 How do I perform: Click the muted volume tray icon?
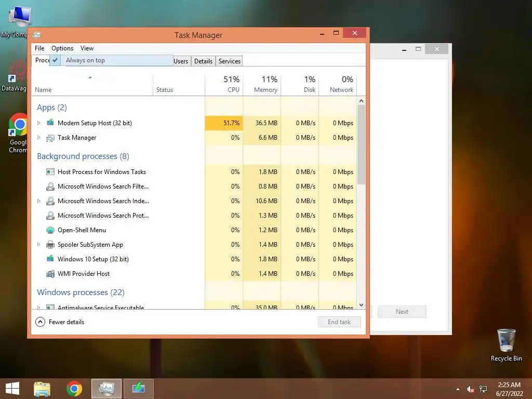pyautogui.click(x=470, y=389)
